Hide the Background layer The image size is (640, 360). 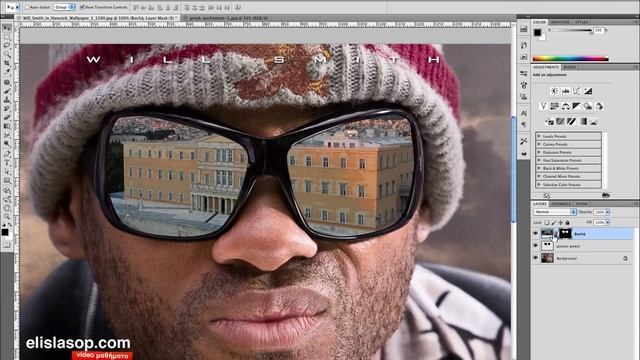(x=536, y=258)
